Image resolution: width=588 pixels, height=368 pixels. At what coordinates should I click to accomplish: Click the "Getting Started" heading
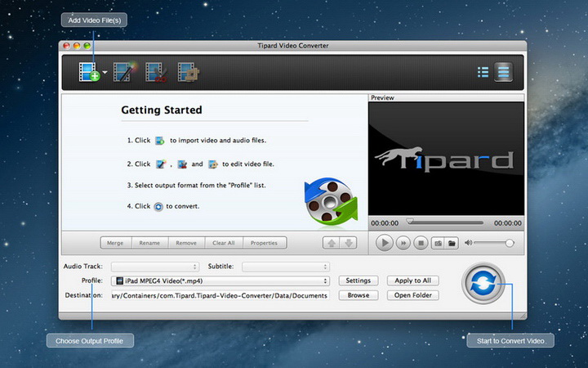click(162, 110)
